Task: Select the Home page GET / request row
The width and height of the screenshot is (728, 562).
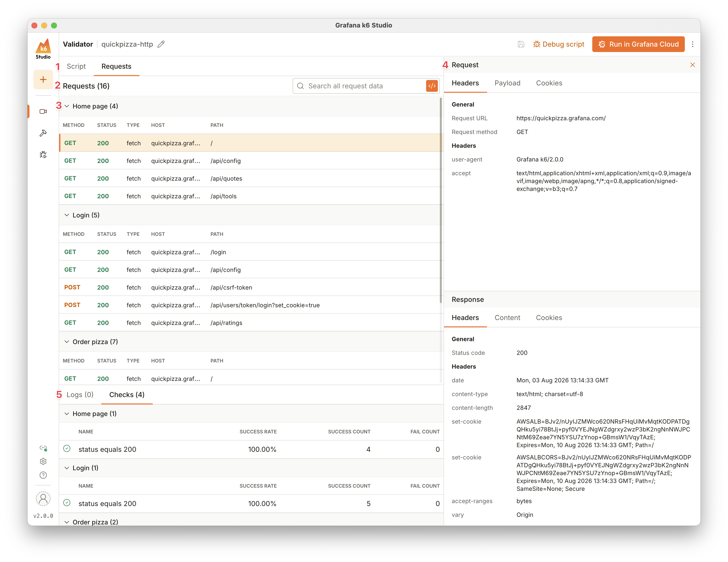Action: tap(251, 143)
